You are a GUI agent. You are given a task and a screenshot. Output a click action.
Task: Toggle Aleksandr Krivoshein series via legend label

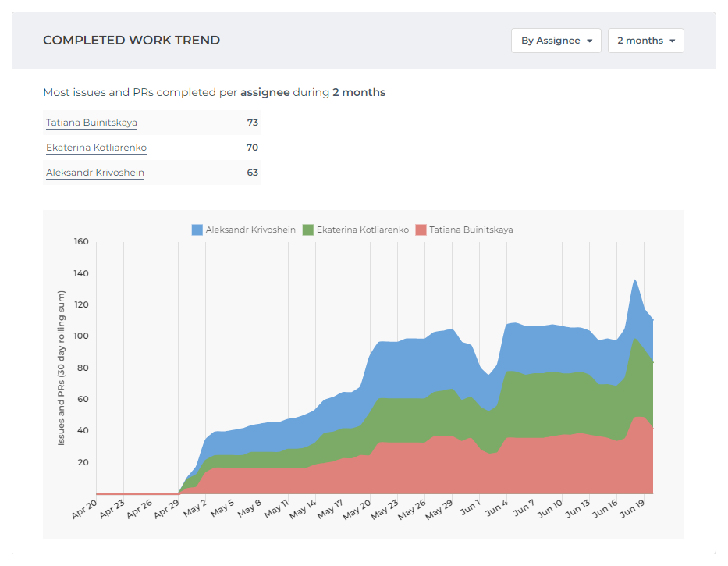coord(250,230)
